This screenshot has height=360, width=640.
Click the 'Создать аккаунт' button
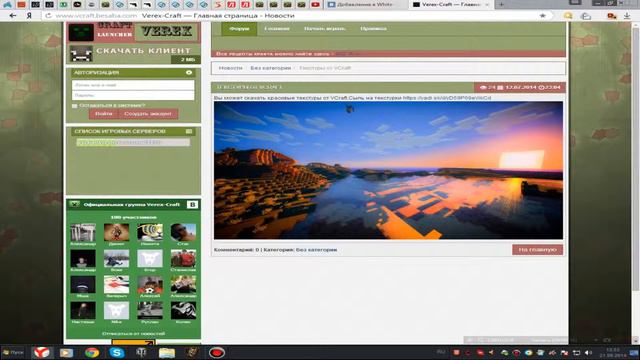(148, 114)
